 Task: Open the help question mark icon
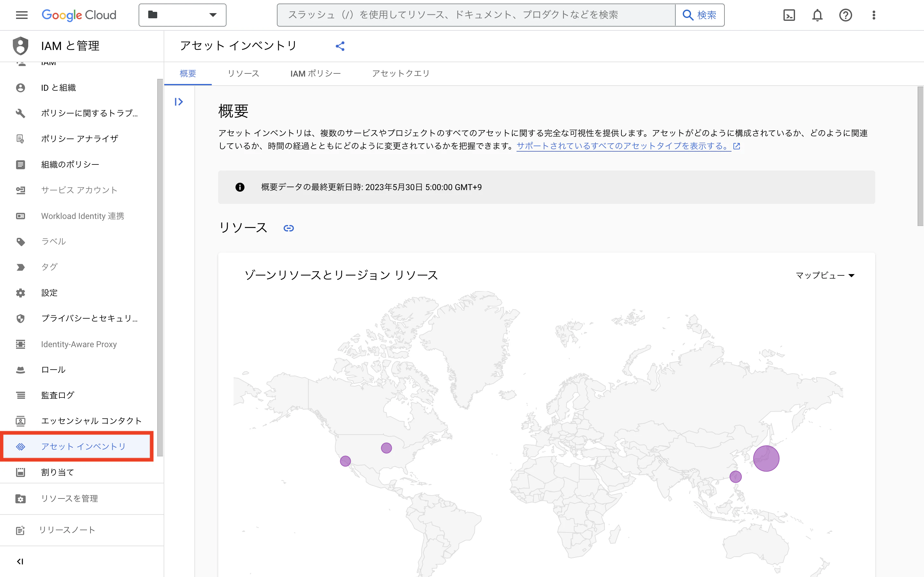tap(846, 15)
